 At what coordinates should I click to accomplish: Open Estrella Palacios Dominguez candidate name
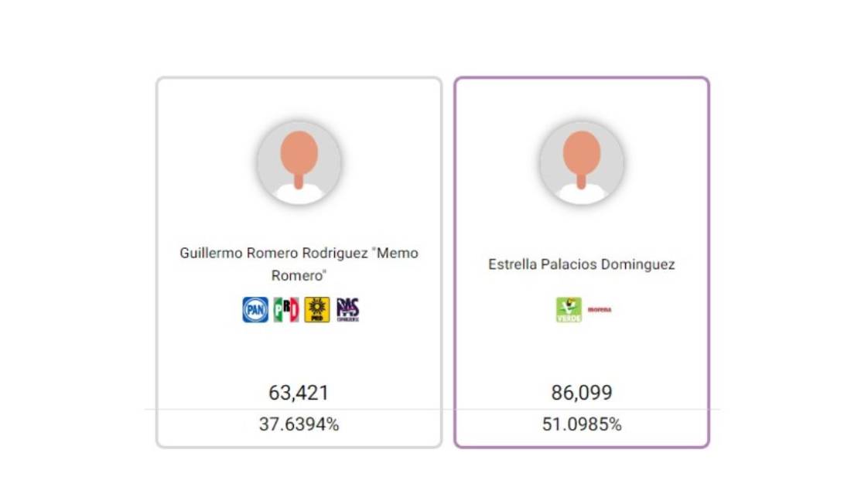tap(581, 264)
